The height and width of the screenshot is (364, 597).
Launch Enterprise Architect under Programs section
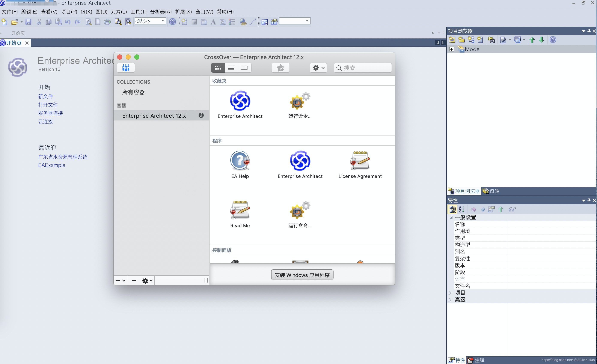point(300,165)
